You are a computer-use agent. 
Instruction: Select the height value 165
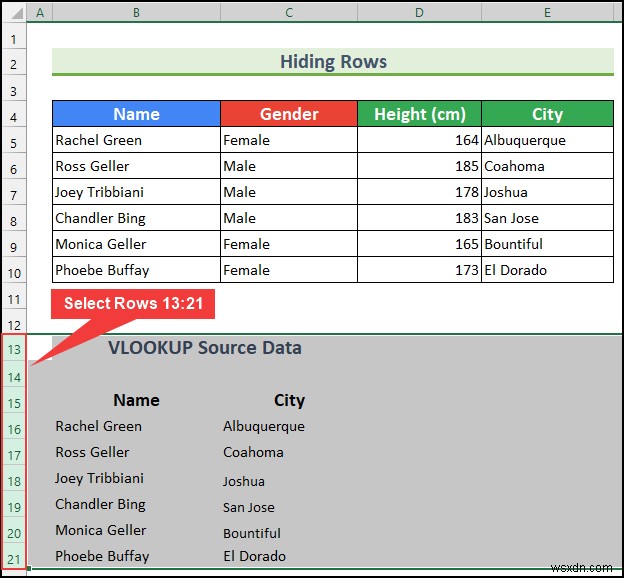419,244
